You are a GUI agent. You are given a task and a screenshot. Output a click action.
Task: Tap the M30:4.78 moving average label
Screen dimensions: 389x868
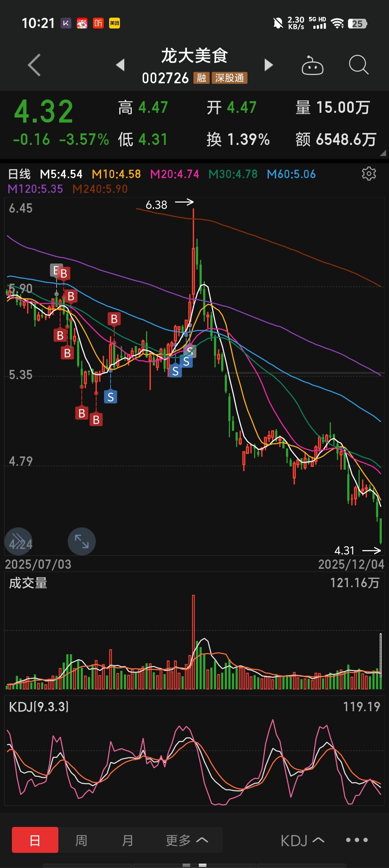[233, 174]
